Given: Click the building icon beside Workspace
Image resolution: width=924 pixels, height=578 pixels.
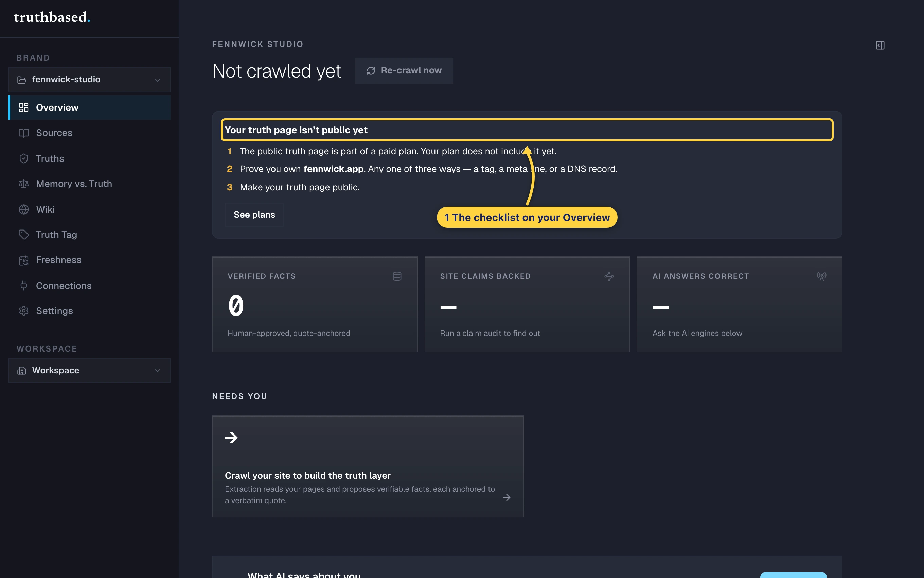Looking at the screenshot, I should tap(22, 370).
